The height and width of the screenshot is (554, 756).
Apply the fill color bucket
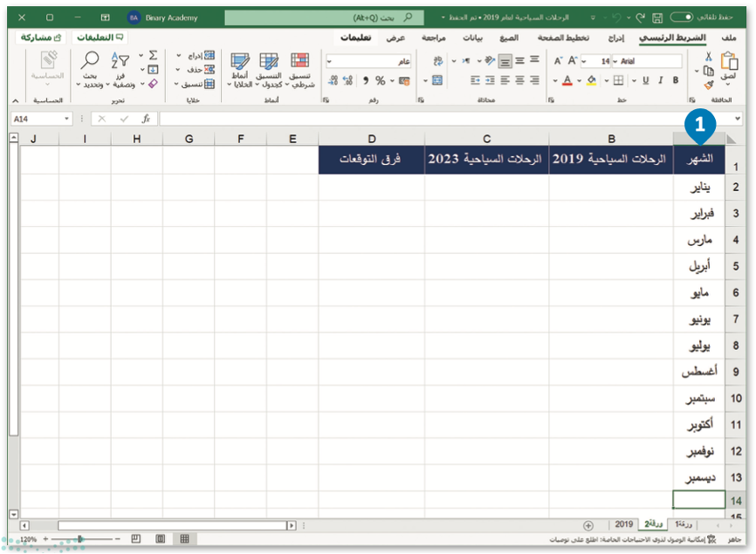click(592, 80)
